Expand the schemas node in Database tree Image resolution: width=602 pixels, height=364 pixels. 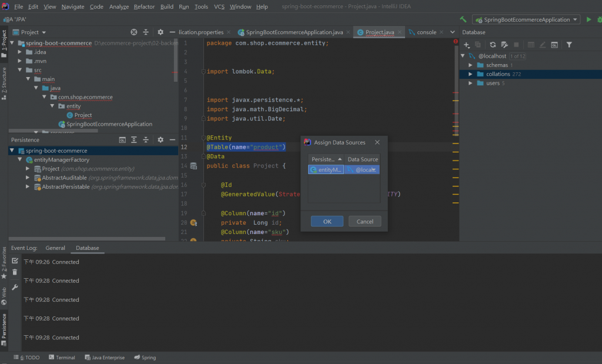click(x=471, y=65)
